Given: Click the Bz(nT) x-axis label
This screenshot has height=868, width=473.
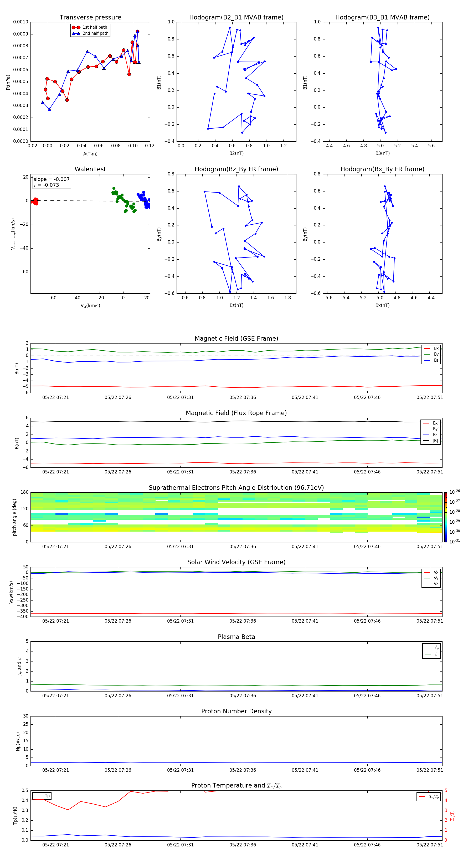Looking at the screenshot, I should 236,305.
